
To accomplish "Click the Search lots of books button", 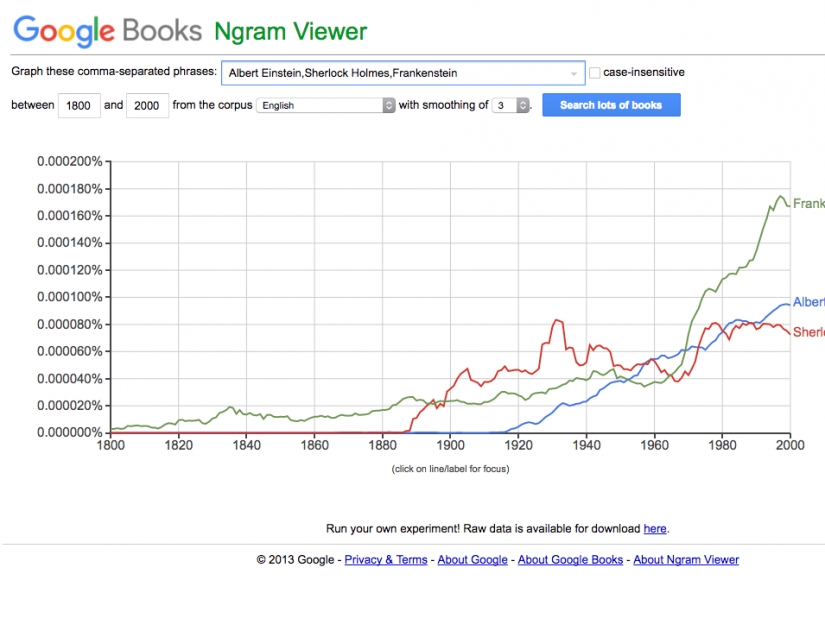I will [611, 105].
